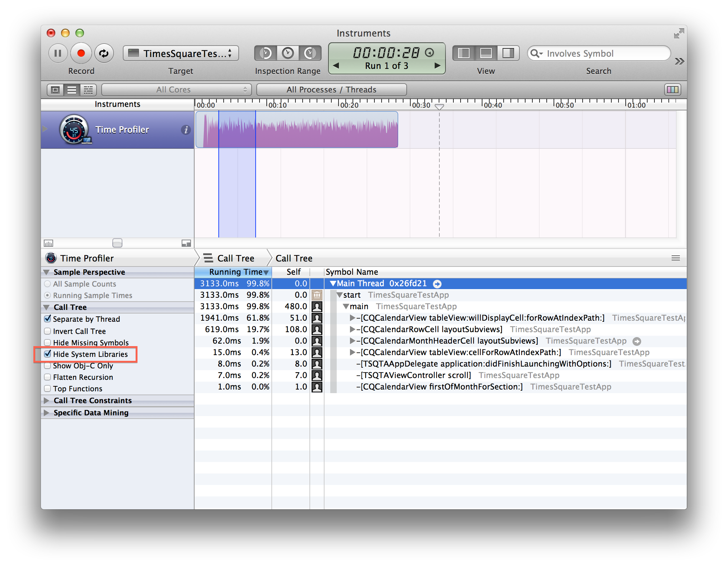Expand the Call Tree Constraints section
Viewport: 728px width, 566px height.
coord(47,400)
